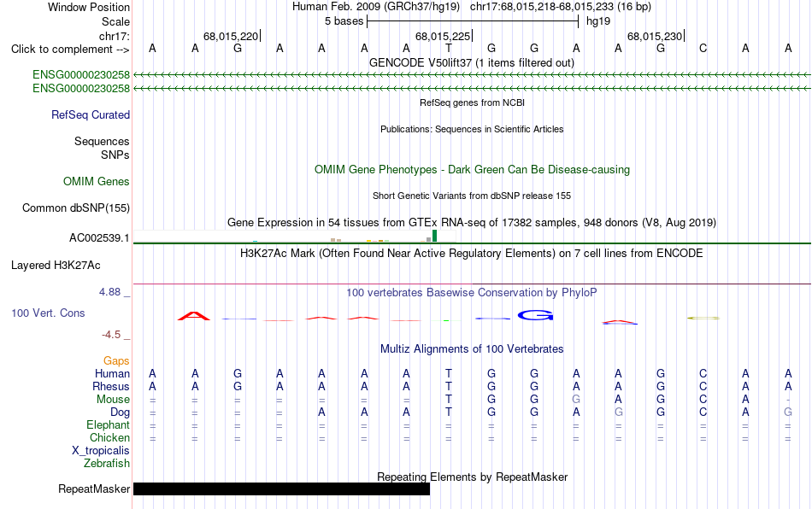Click the 68,015,230 position marker
Viewport: 812px width, 509px height.
(655, 36)
